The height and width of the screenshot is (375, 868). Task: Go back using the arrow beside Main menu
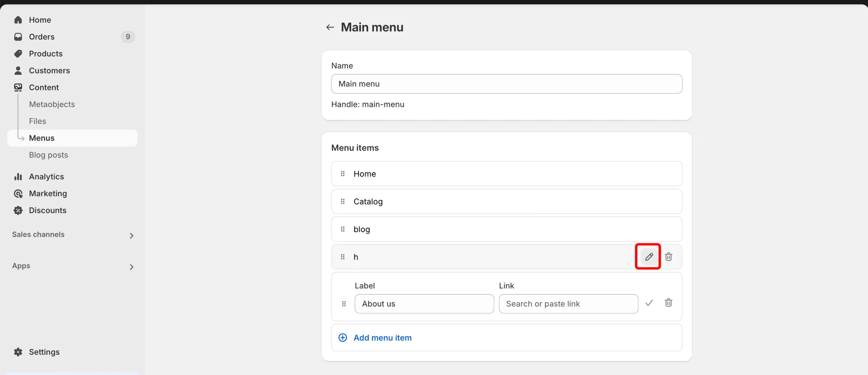(x=330, y=27)
